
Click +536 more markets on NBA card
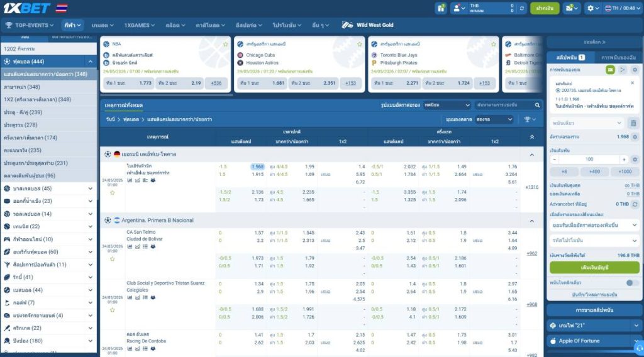coord(216,83)
